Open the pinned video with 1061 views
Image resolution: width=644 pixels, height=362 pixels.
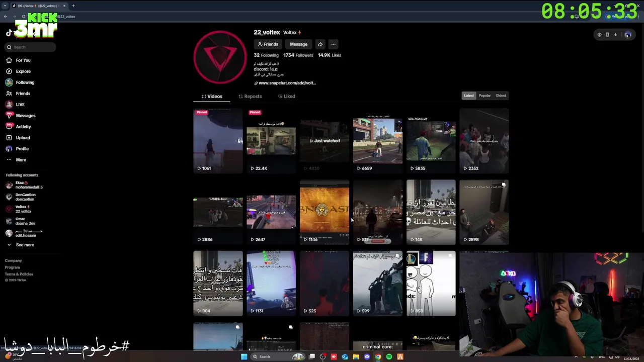click(218, 141)
